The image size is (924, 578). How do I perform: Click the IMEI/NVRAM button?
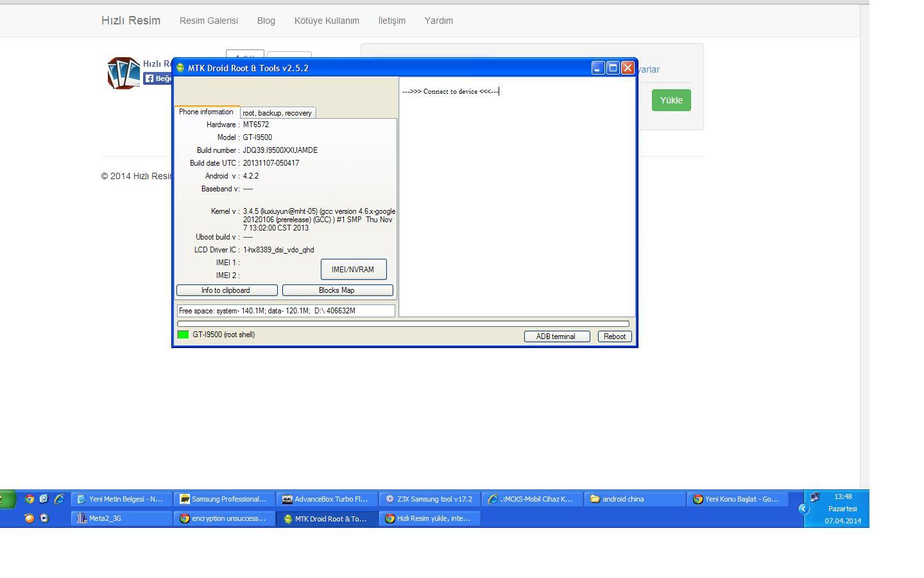tap(353, 270)
